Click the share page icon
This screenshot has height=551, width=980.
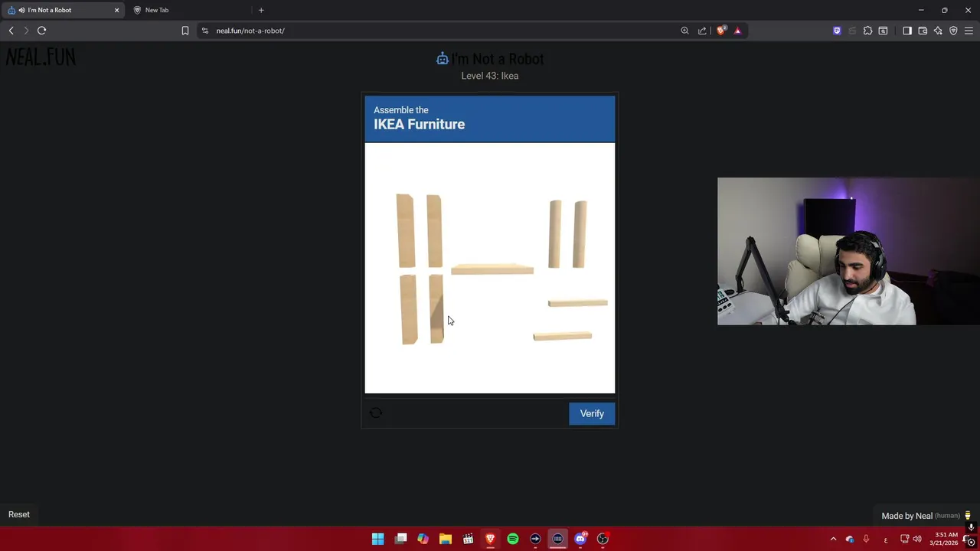[x=702, y=31]
